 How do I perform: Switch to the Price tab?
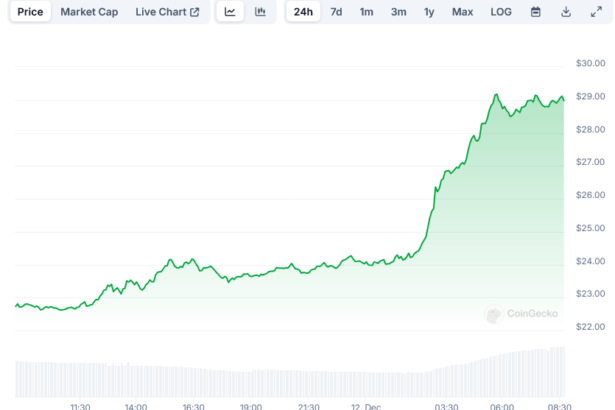click(30, 12)
